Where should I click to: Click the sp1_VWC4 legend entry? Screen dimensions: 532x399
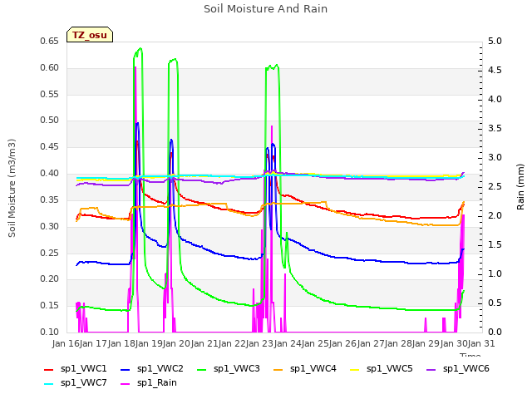(x=305, y=369)
